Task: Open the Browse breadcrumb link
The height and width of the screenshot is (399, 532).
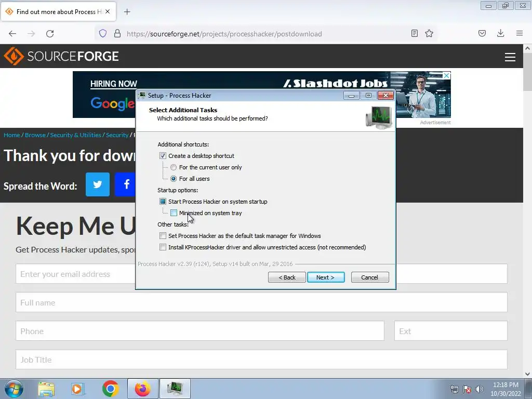Action: pos(35,135)
